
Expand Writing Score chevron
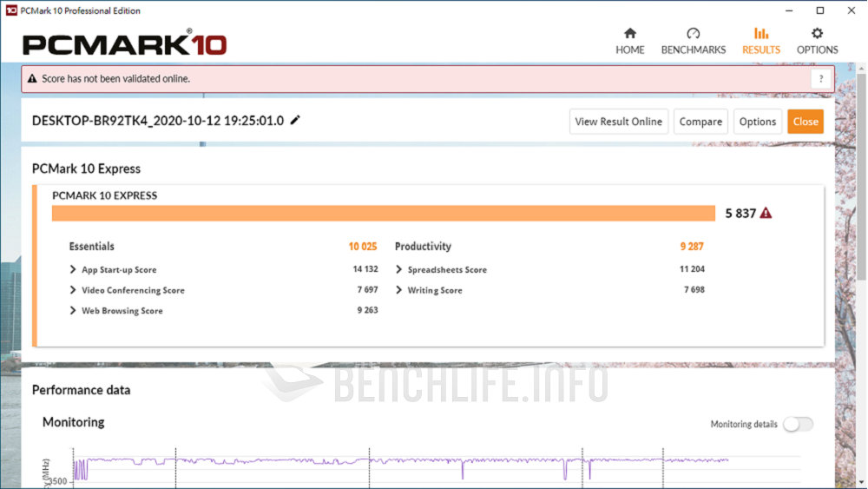398,290
